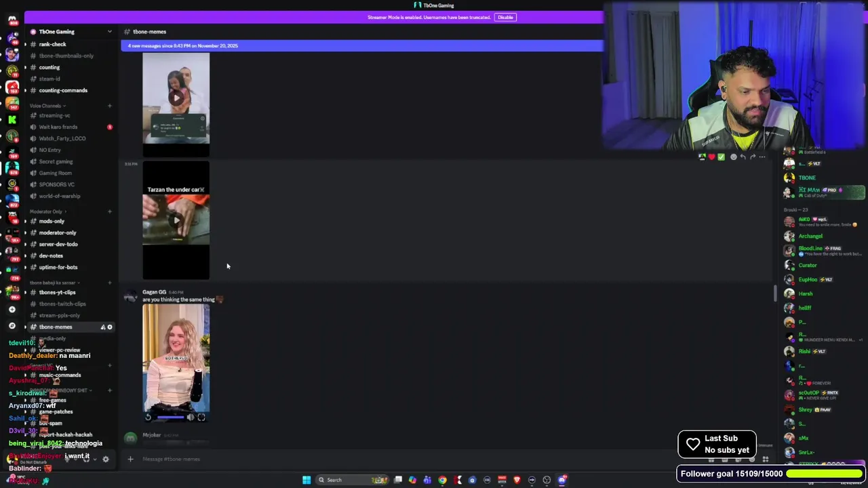This screenshot has height=488, width=868.
Task: Open Google Chrome from the taskbar
Action: (442, 480)
